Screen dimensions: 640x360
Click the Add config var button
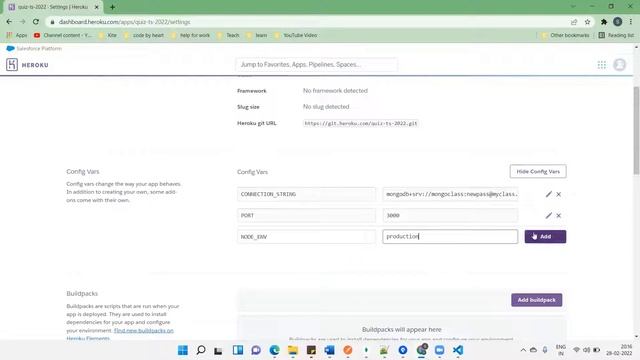545,237
